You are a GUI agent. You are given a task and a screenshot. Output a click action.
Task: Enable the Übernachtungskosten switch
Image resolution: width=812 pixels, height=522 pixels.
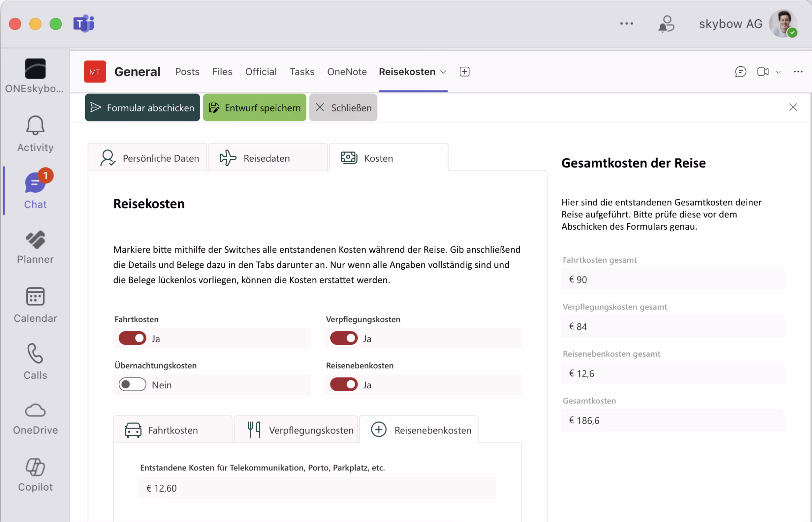[132, 385]
